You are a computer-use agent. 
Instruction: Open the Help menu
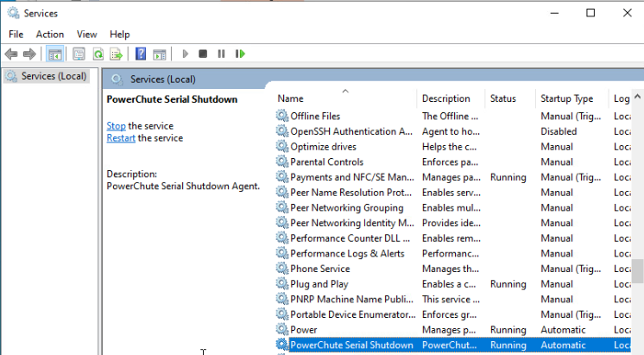pyautogui.click(x=119, y=34)
